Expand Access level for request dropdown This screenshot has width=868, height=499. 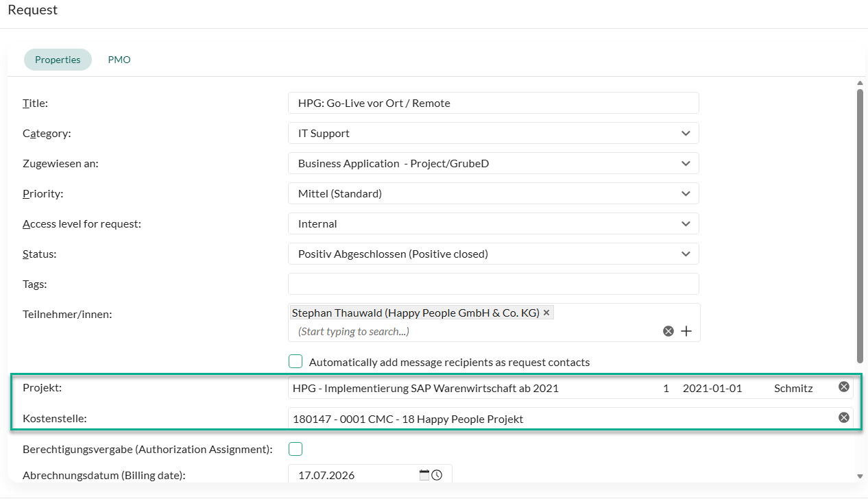pyautogui.click(x=494, y=223)
